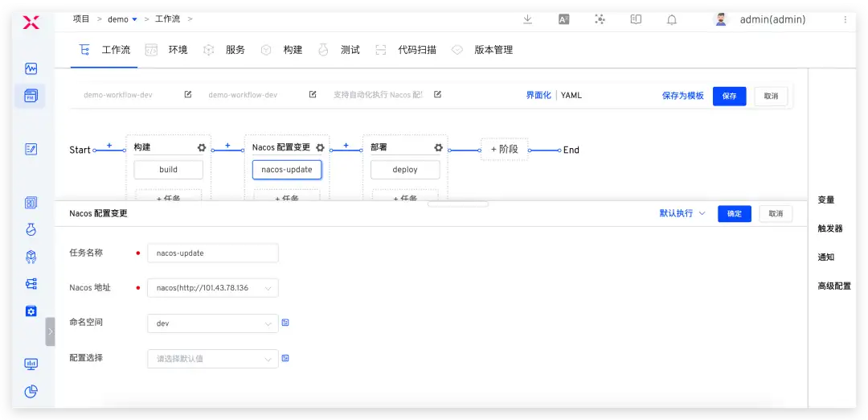The width and height of the screenshot is (868, 420).
Task: Open gear settings for 构建 stage
Action: click(202, 147)
